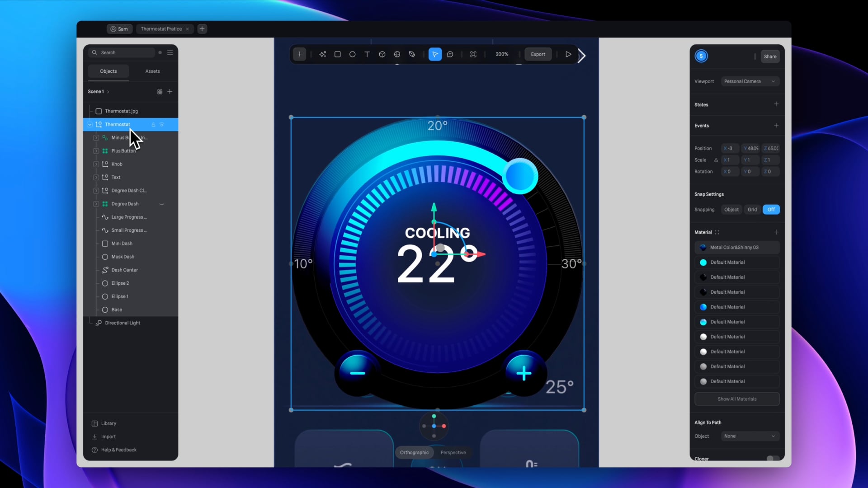The image size is (868, 488).
Task: Click the AI generate sparkle icon
Action: point(322,54)
